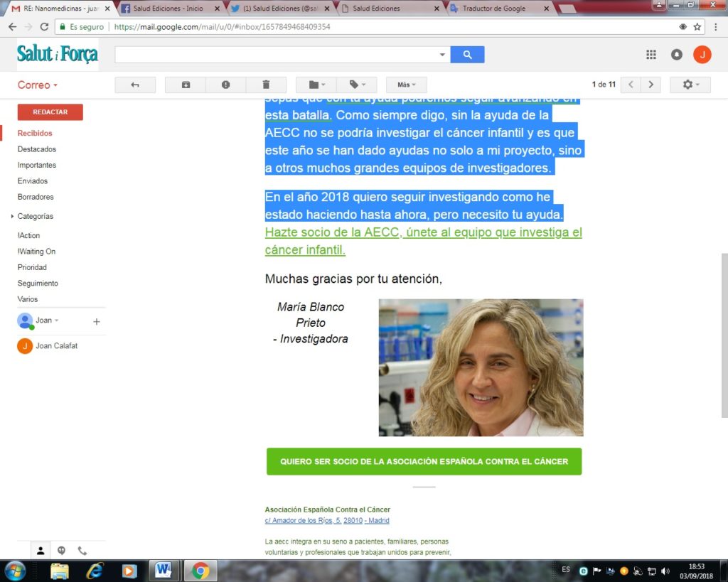Viewport: 728px width, 582px height.
Task: Archive this email conversation
Action: [x=186, y=85]
